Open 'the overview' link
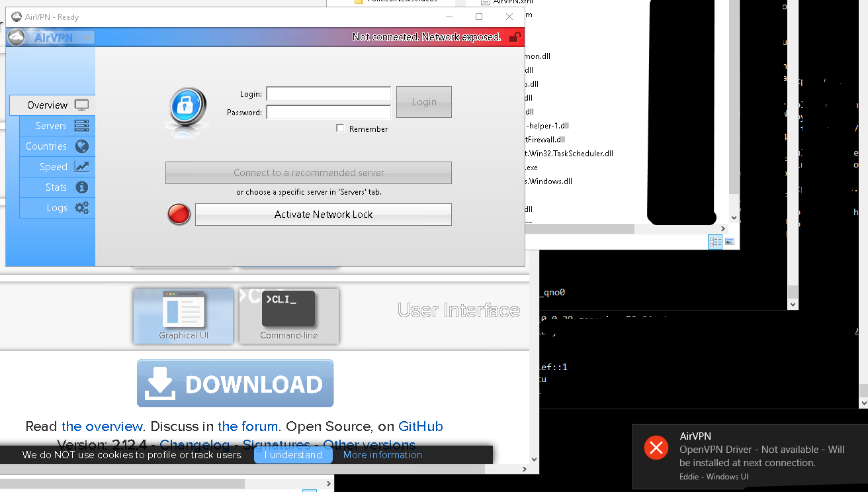Viewport: 868px width, 492px height. click(102, 426)
